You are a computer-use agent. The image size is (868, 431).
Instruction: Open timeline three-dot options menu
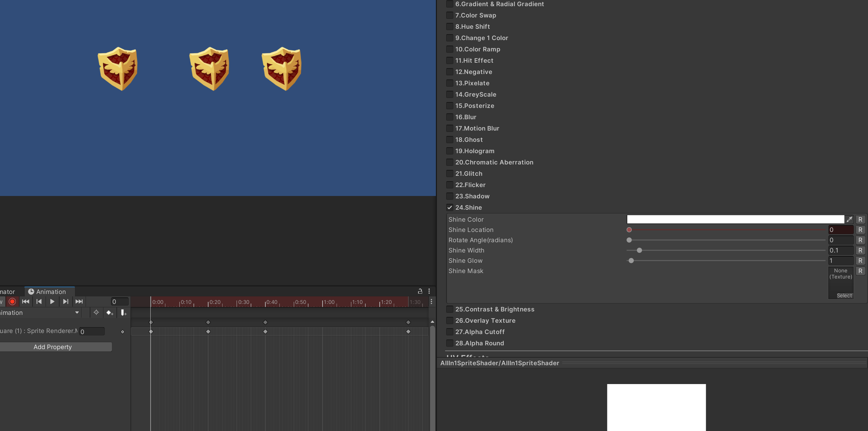431,302
